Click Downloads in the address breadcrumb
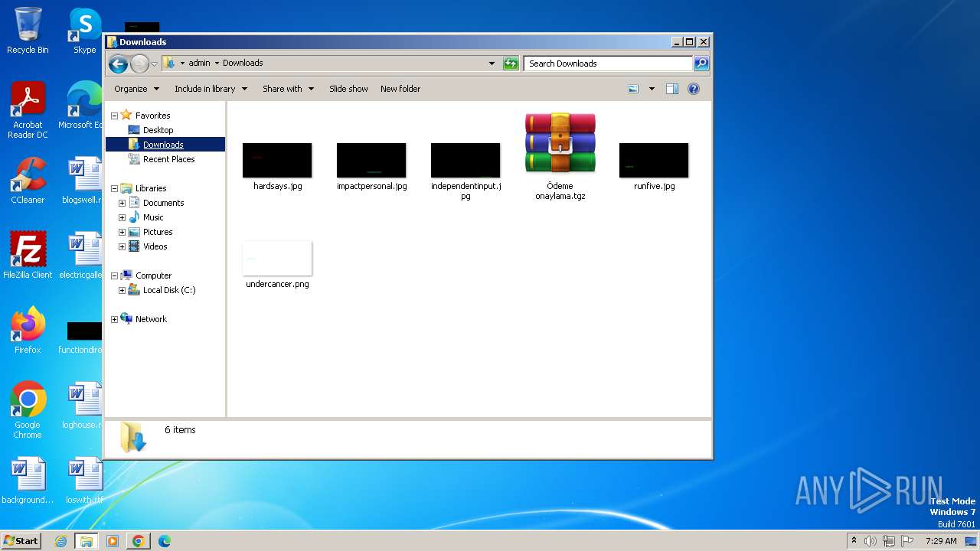This screenshot has width=980, height=551. click(x=243, y=64)
